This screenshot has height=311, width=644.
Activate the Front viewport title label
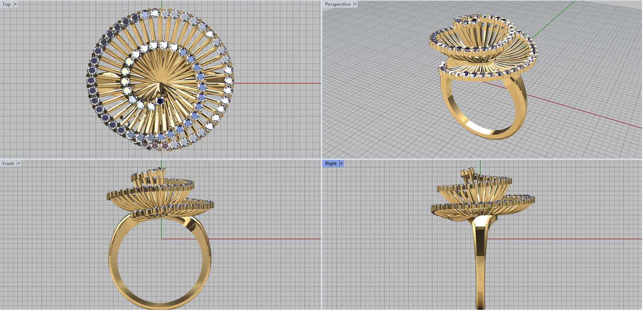coord(8,164)
